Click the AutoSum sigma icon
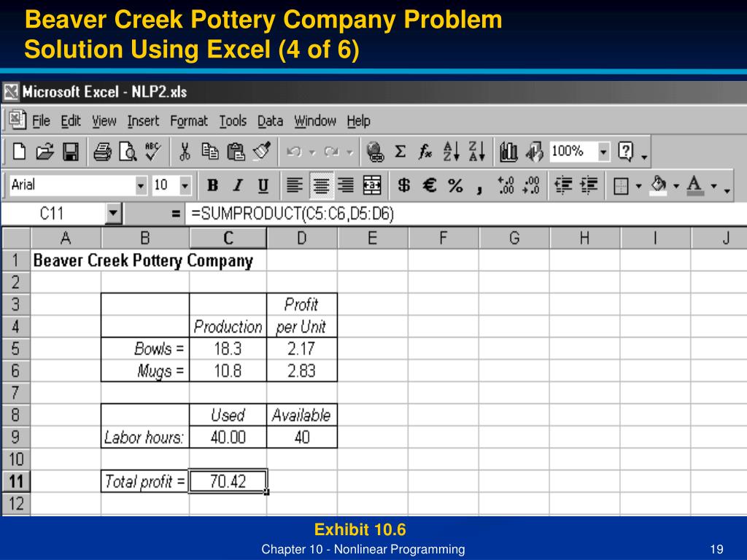 point(400,152)
